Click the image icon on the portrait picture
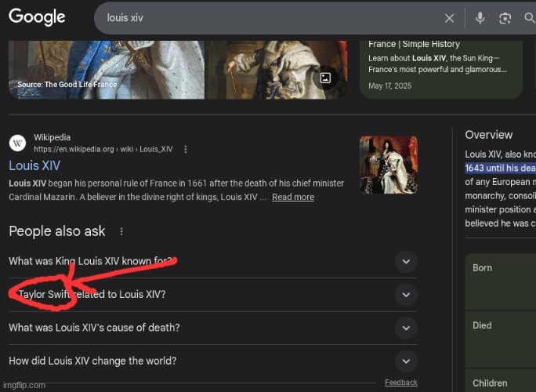 324,78
